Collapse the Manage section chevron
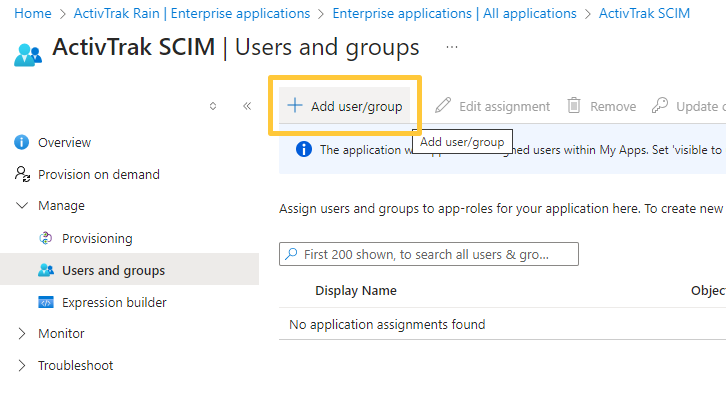The height and width of the screenshot is (413, 726). tap(22, 205)
